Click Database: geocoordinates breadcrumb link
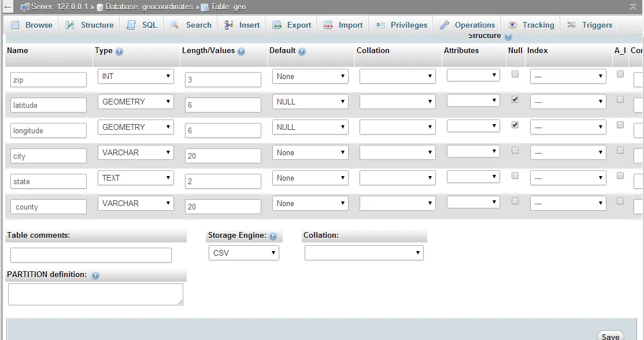This screenshot has height=340, width=644. 149,7
